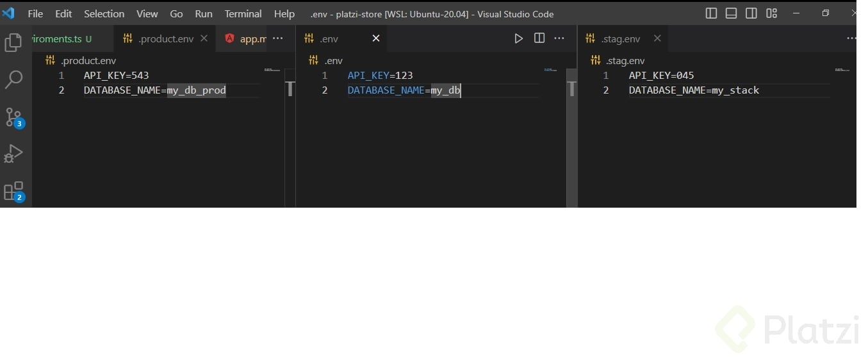Click line number 2 in .product.env editor
The image size is (868, 357).
pos(61,90)
